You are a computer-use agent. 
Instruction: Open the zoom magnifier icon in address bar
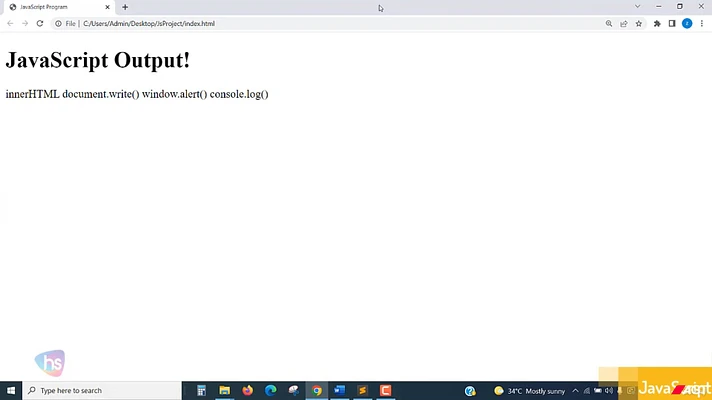[609, 24]
